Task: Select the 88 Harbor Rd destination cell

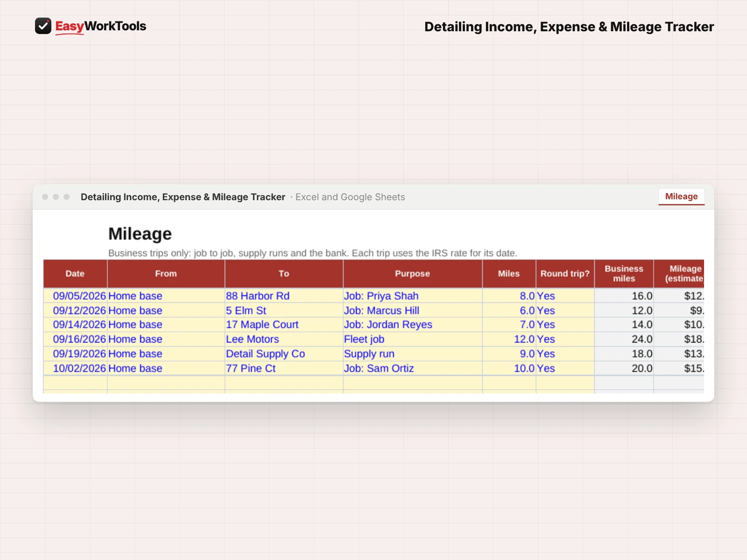Action: [284, 296]
